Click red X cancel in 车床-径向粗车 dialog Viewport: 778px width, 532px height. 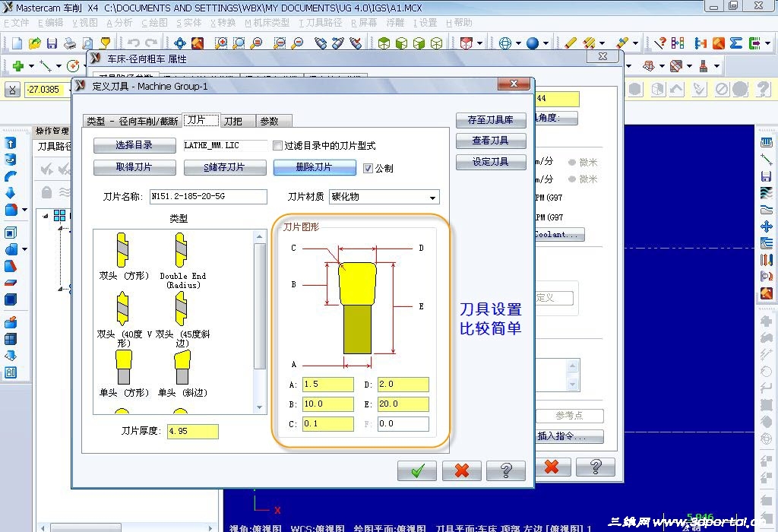pyautogui.click(x=552, y=467)
